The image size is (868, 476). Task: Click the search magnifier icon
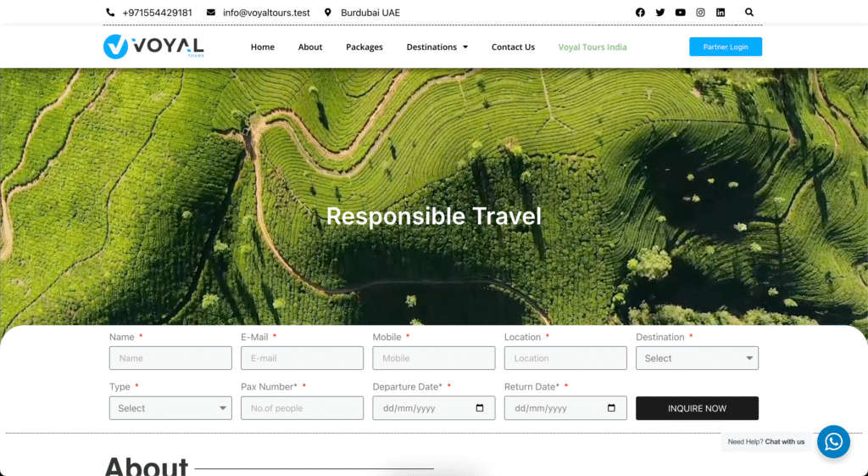pos(749,13)
